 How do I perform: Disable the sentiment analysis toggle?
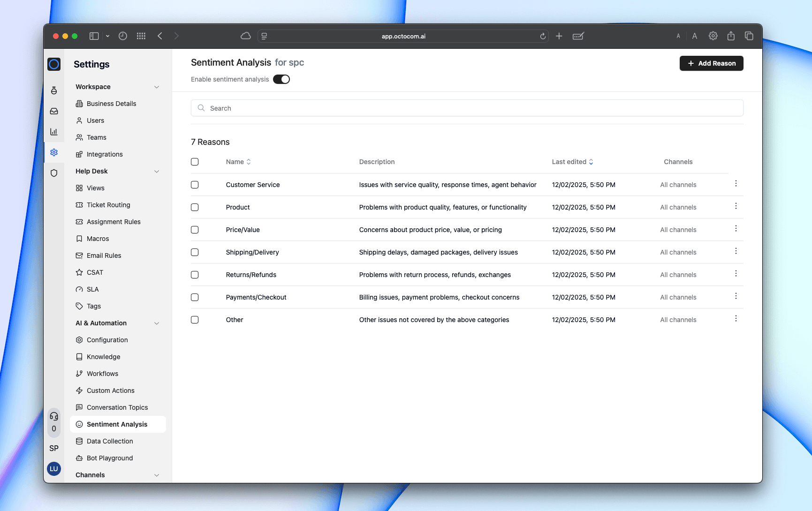pyautogui.click(x=281, y=79)
